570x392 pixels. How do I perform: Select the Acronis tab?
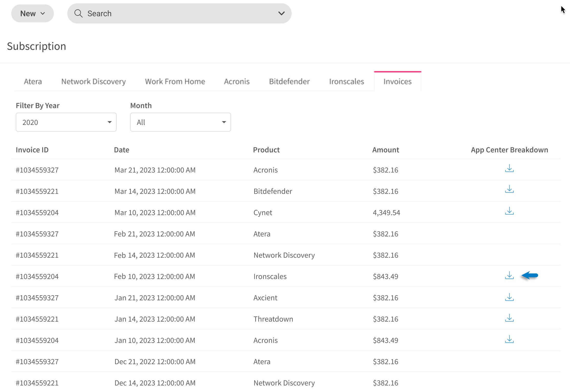click(237, 81)
